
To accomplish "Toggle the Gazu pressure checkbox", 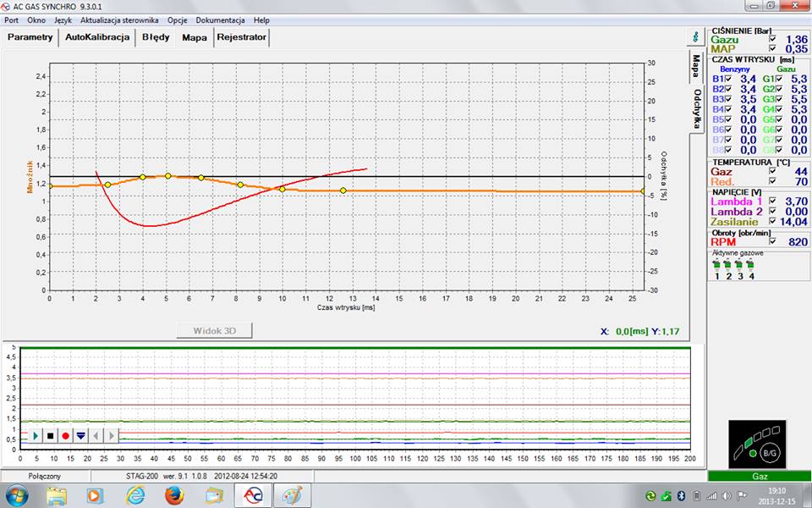I will (771, 39).
